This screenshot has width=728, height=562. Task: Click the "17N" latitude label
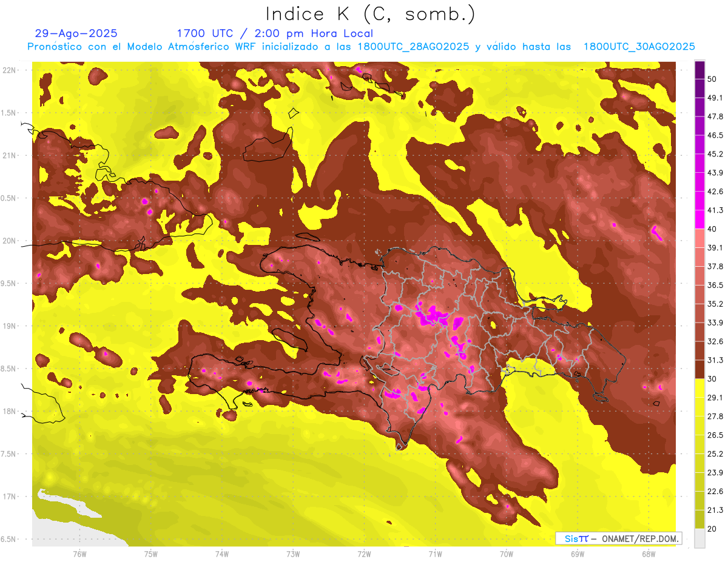(9, 497)
